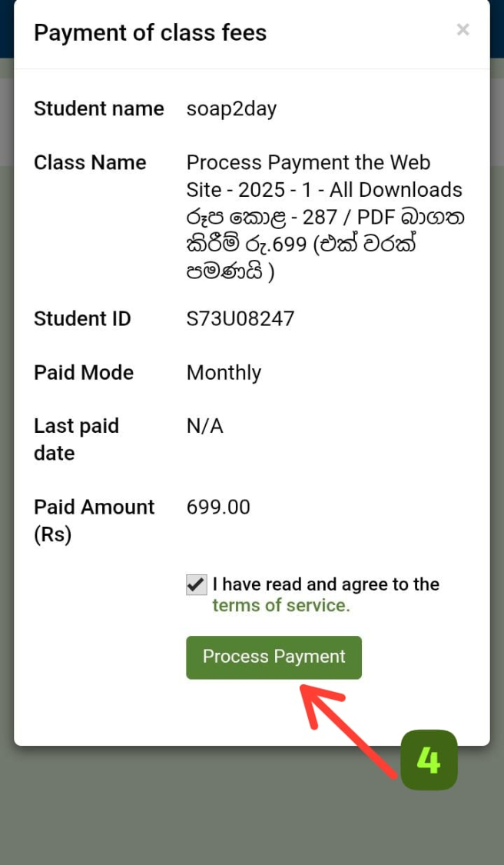Click 'I have read and agree' text
This screenshot has width=504, height=865.
tap(326, 584)
